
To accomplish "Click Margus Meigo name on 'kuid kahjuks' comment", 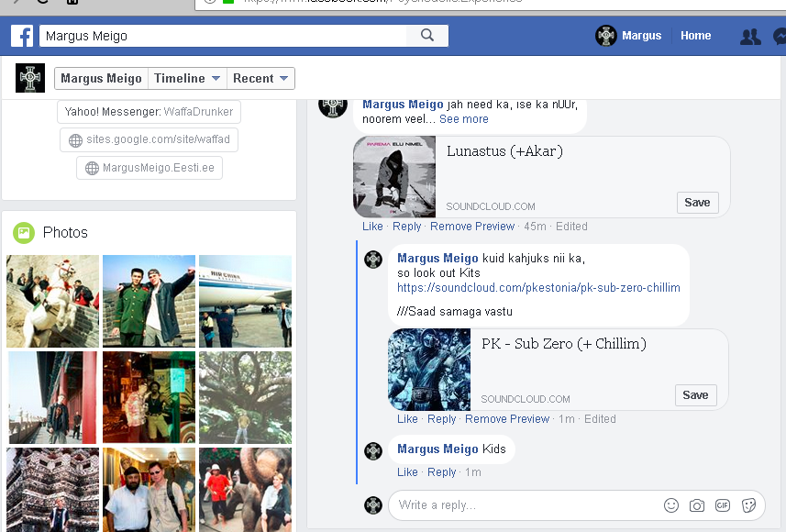I will click(437, 259).
